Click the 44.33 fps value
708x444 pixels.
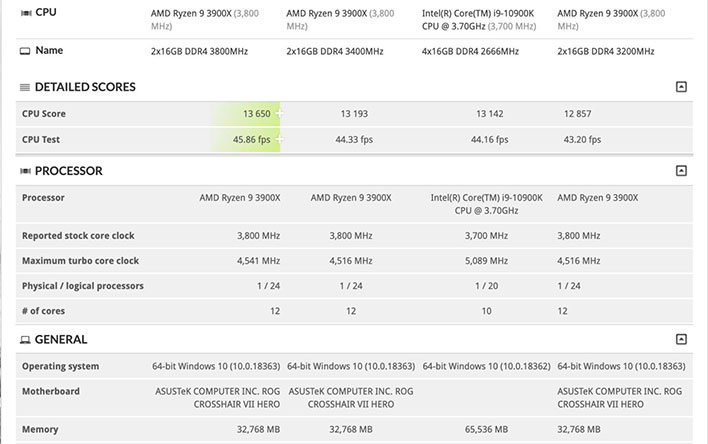[x=354, y=140]
